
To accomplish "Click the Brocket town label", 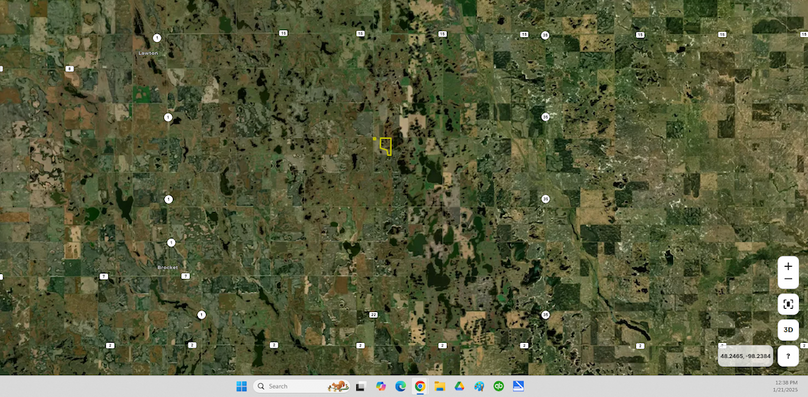I will [168, 268].
